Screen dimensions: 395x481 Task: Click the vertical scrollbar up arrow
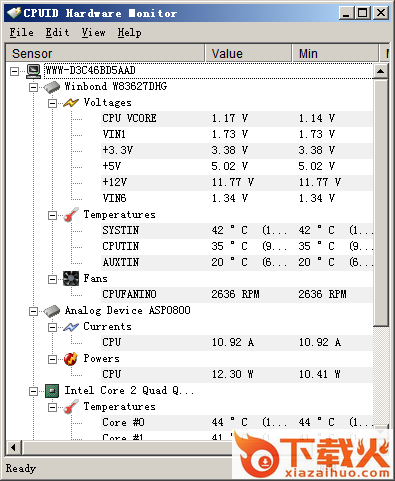[380, 71]
